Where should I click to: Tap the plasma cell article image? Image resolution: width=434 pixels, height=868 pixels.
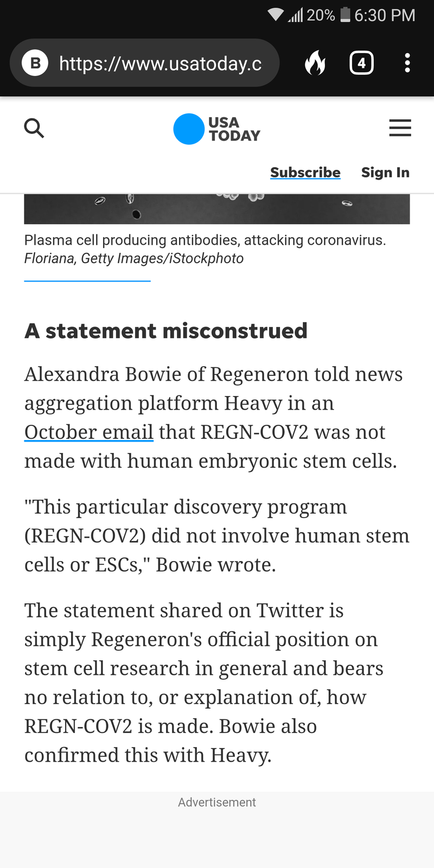(217, 209)
